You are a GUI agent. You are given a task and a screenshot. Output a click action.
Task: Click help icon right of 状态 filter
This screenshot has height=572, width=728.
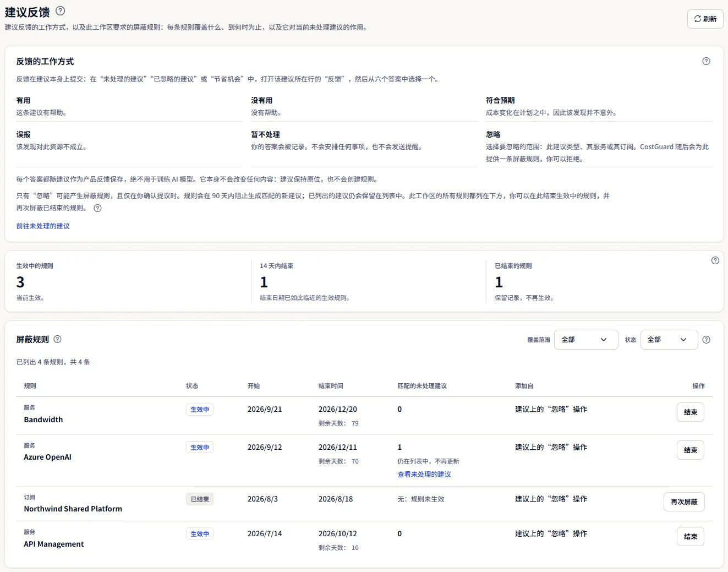click(706, 340)
